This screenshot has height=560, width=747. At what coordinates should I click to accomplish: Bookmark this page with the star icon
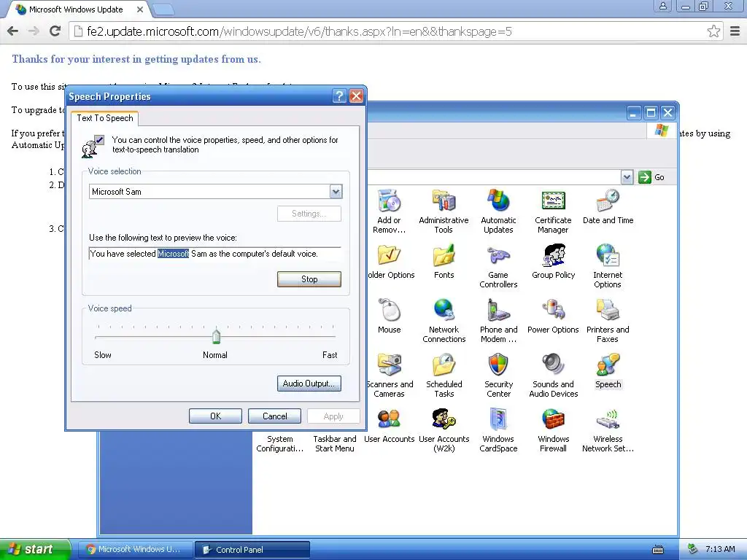713,31
